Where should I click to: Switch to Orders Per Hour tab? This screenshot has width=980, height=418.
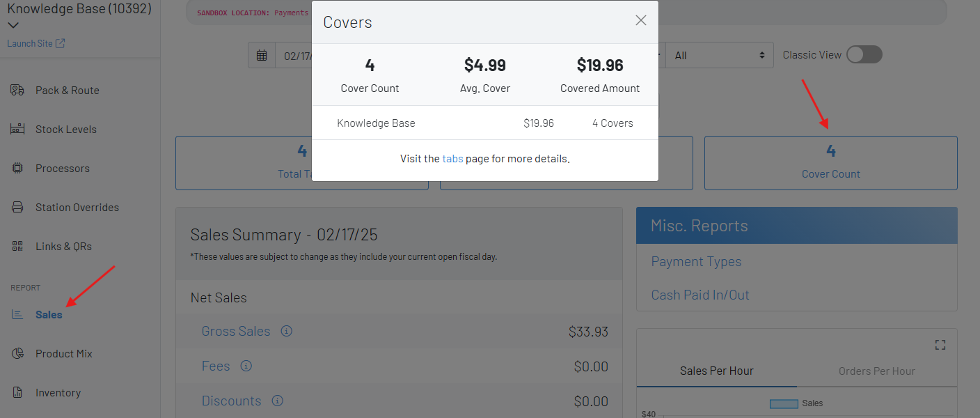click(876, 371)
